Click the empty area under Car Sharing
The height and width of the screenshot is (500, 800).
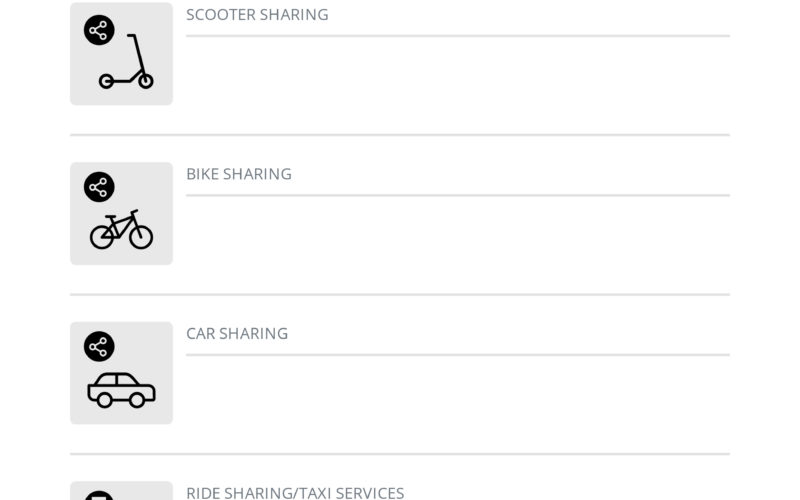[x=458, y=403]
